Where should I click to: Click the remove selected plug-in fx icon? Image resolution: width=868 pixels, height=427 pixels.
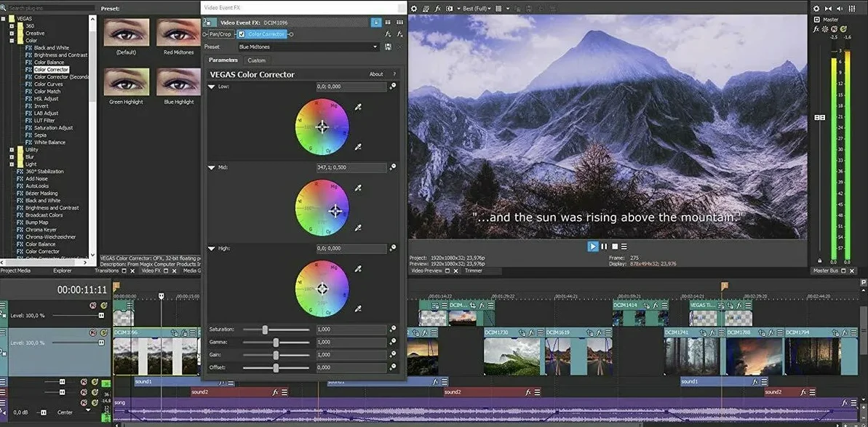(399, 34)
